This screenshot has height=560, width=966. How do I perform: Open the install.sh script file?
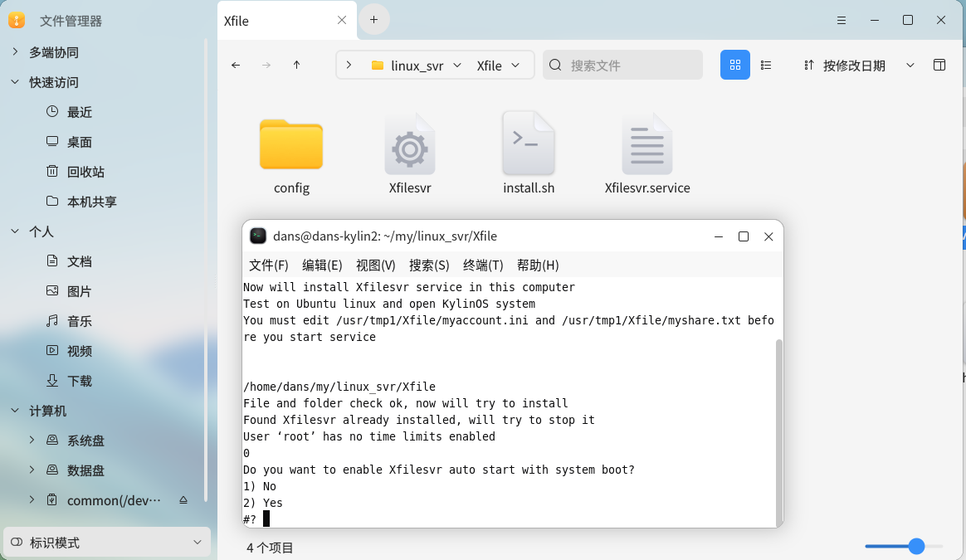point(529,153)
